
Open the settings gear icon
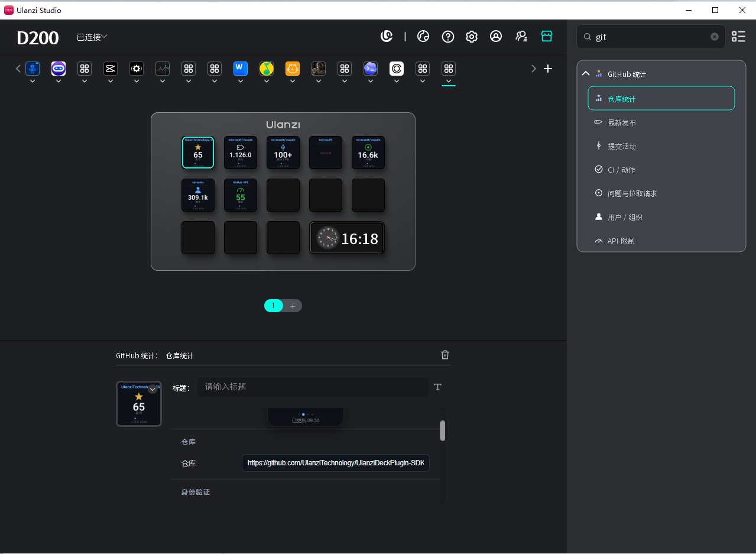point(472,37)
